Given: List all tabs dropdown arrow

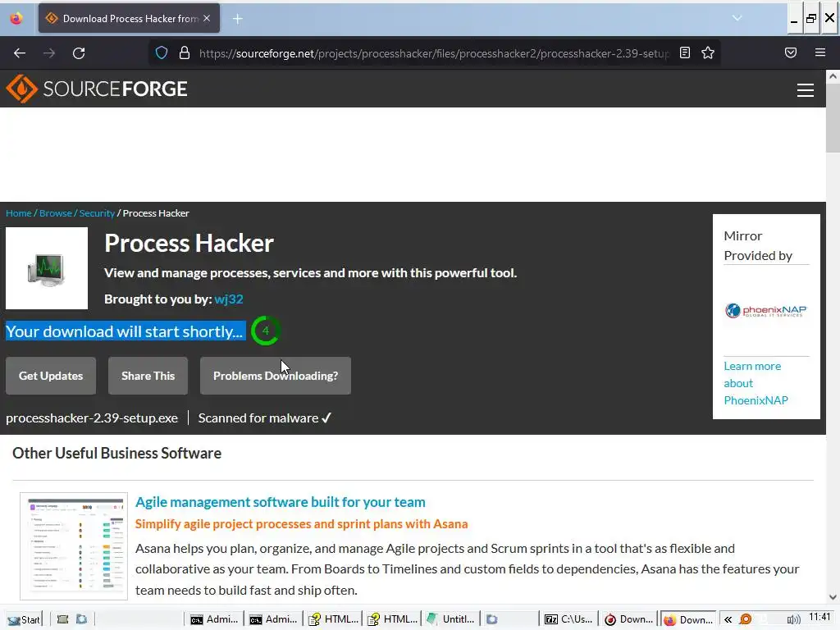Looking at the screenshot, I should click(x=737, y=18).
